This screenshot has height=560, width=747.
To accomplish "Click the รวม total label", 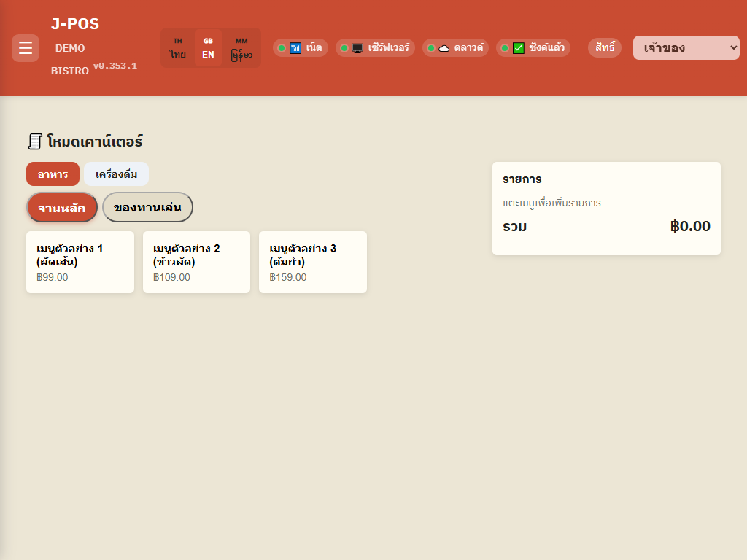I will pyautogui.click(x=514, y=226).
